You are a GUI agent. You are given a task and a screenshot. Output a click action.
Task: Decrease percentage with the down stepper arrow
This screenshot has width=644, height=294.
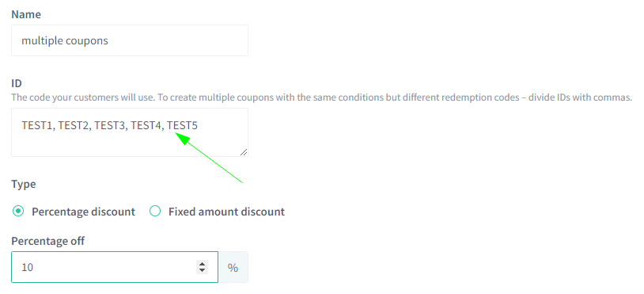click(202, 270)
